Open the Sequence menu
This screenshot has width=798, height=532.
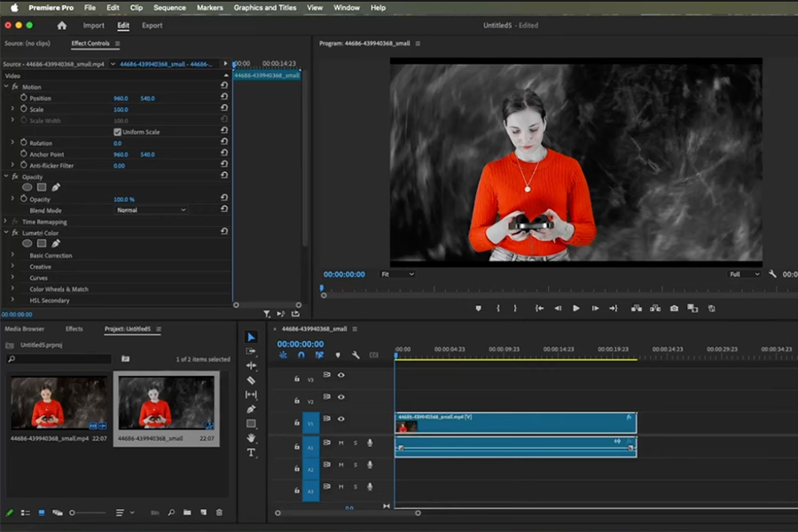168,7
